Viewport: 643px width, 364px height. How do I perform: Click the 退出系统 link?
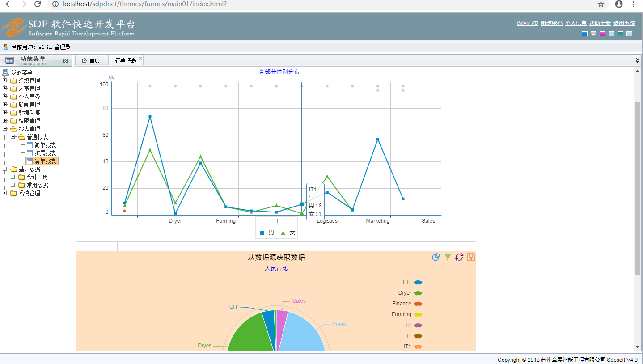click(x=624, y=23)
